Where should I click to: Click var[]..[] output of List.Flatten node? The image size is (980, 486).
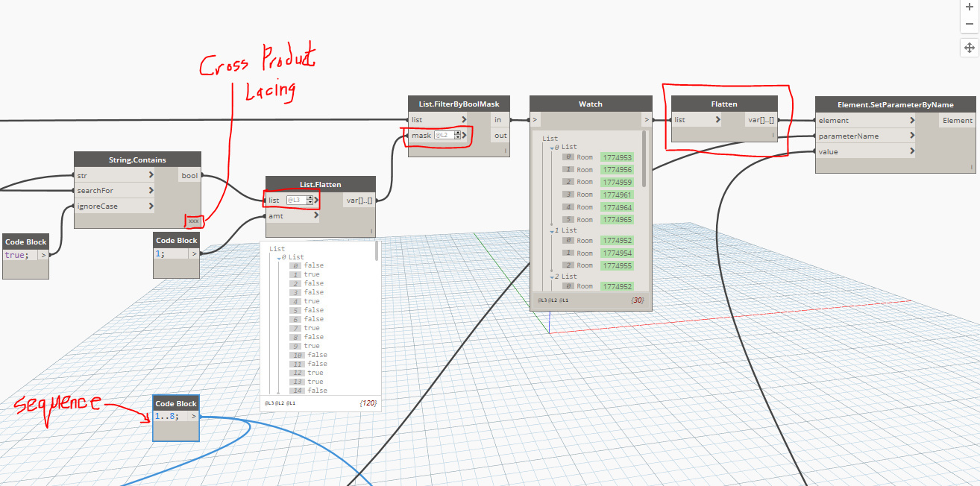(x=359, y=200)
